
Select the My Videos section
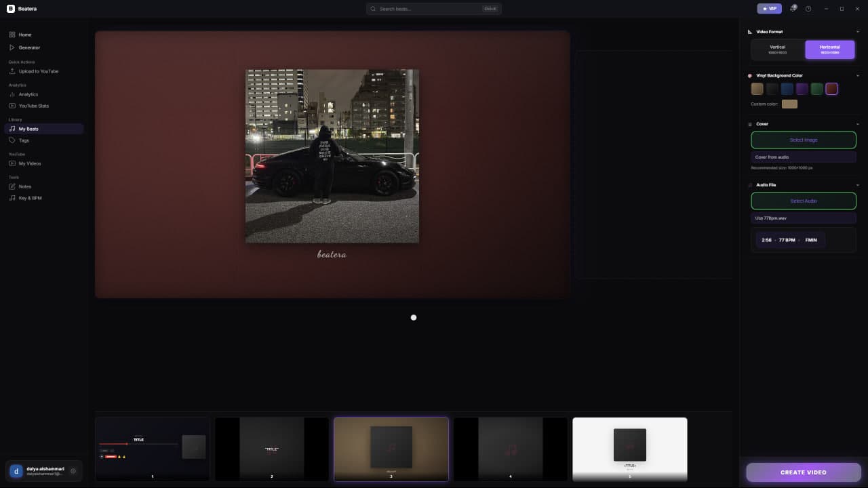coord(28,163)
